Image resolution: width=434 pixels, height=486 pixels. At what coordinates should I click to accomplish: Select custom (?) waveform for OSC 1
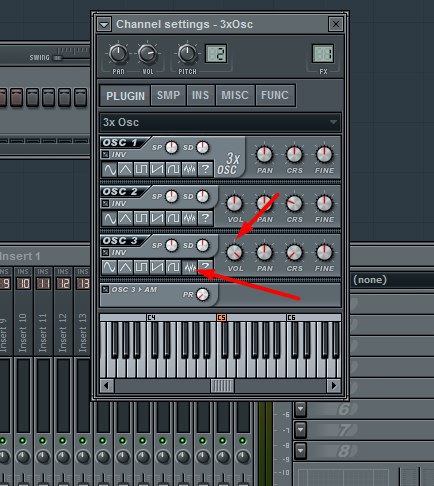point(205,169)
